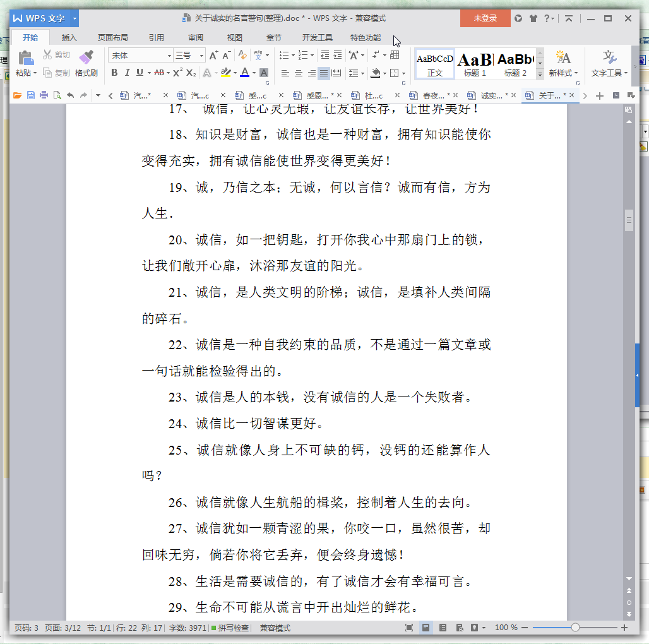This screenshot has height=644, width=649.
Task: Switch to outline view in status bar
Action: pos(443,628)
